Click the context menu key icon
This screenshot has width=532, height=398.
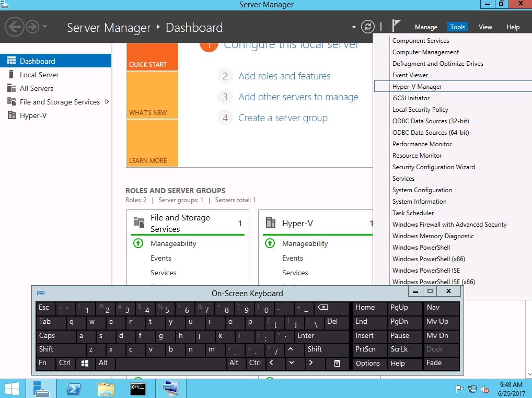[x=337, y=363]
